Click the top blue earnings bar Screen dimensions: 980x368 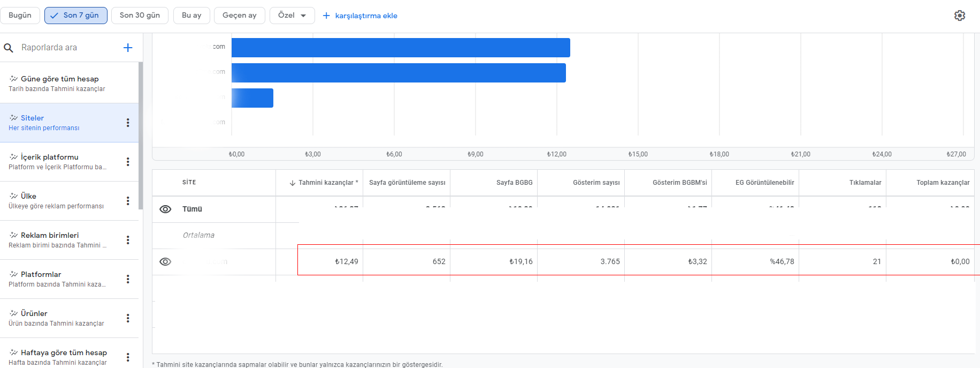[x=401, y=47]
